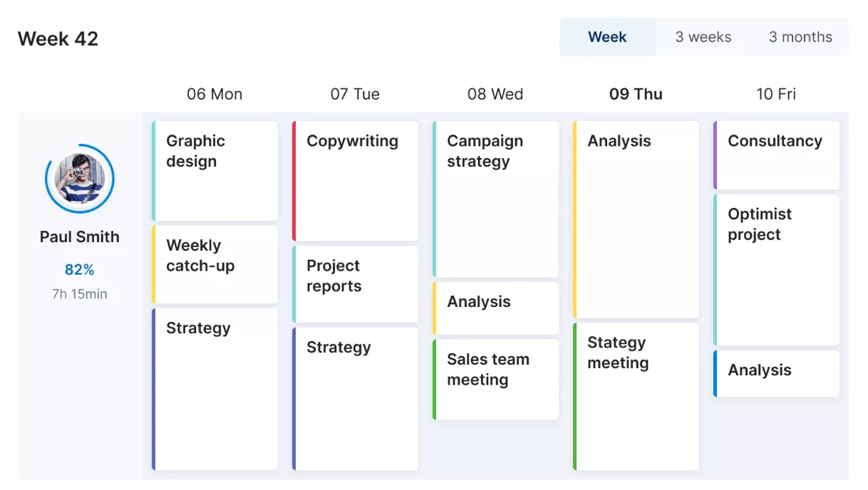Switch to the 3 weeks view
Screen dimensions: 868x490
(x=703, y=37)
